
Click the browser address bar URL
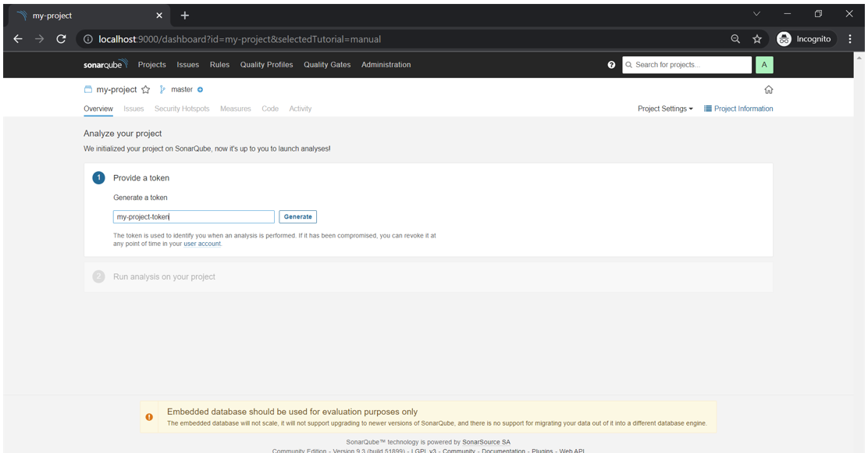240,39
